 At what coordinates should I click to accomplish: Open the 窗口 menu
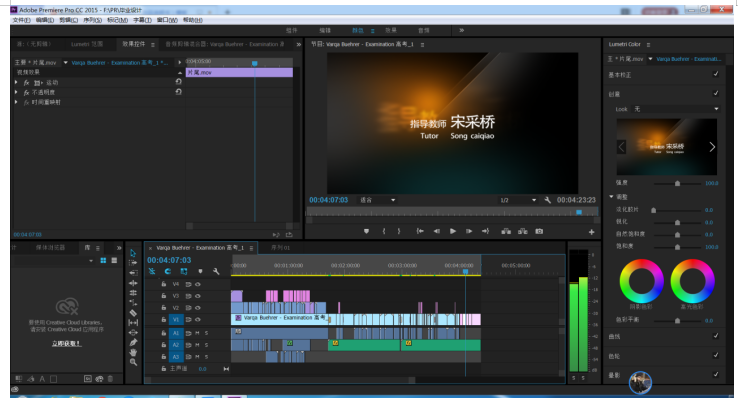[x=167, y=20]
